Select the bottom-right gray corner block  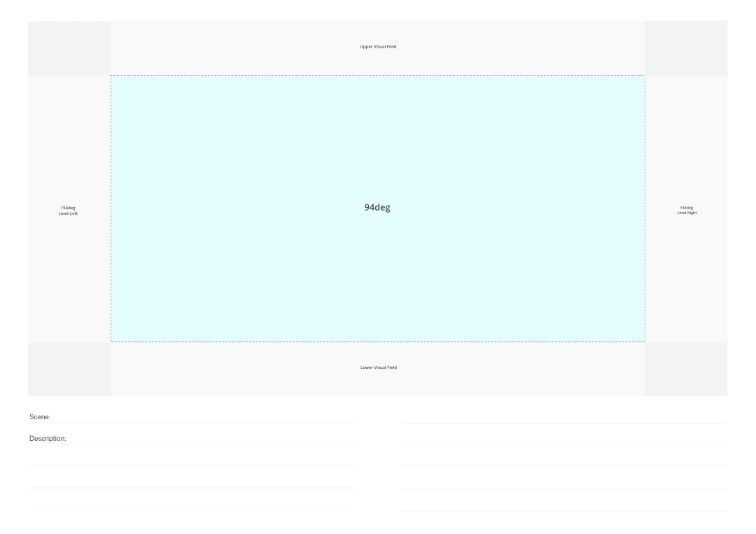[687, 367]
